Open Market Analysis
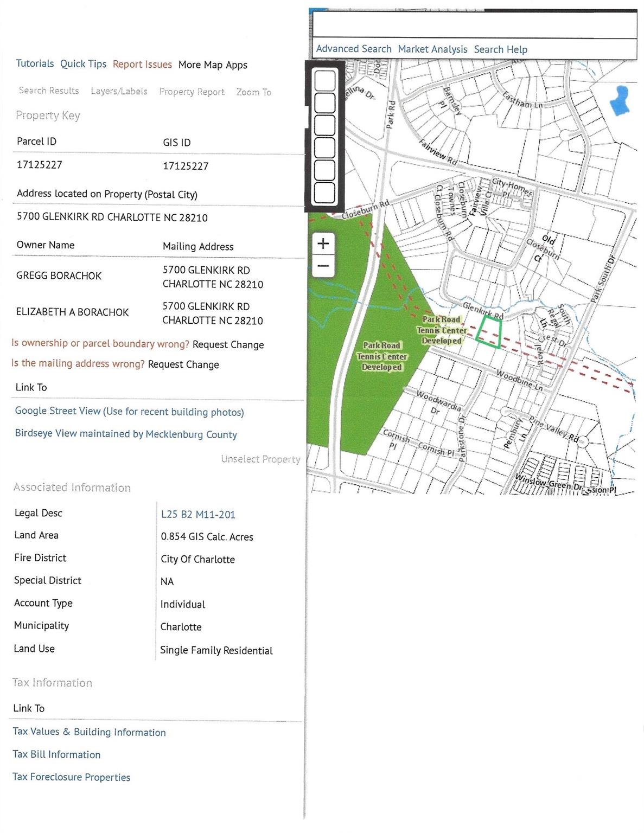Viewport: 644px width, 833px height. tap(432, 49)
